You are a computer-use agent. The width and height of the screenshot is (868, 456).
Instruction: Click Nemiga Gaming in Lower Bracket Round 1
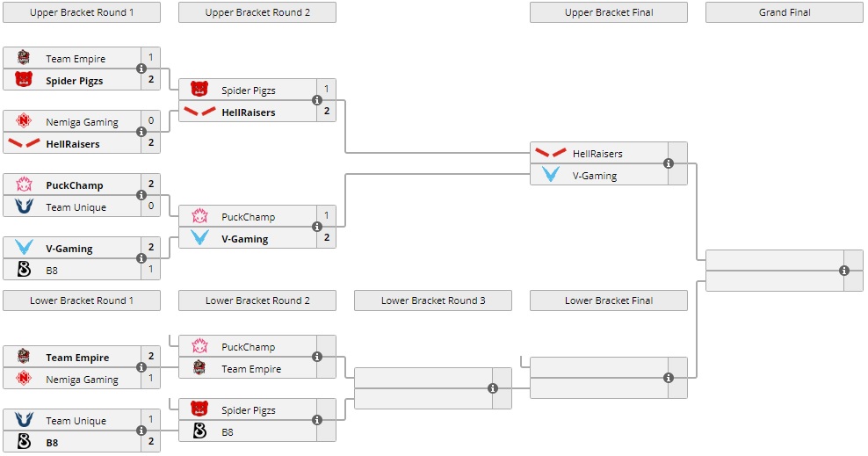click(82, 380)
